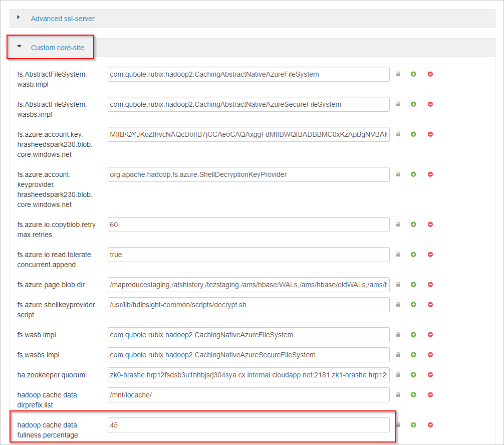
Task: Remove the fs.AbstractFileSystem.wasbs.impl property
Action: click(430, 104)
